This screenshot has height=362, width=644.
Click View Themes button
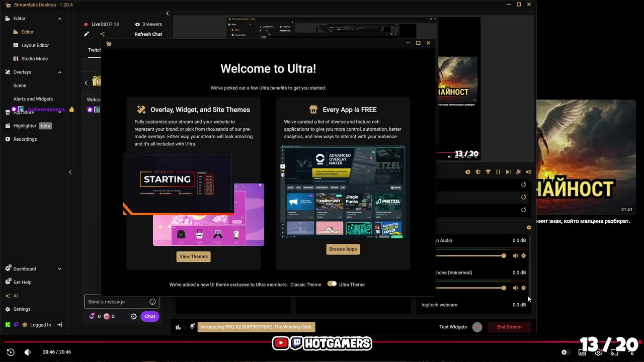click(x=194, y=256)
